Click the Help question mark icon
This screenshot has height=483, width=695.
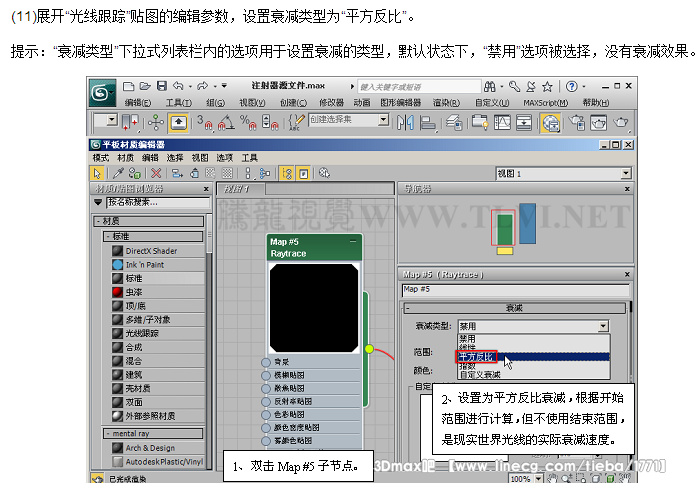tap(572, 86)
